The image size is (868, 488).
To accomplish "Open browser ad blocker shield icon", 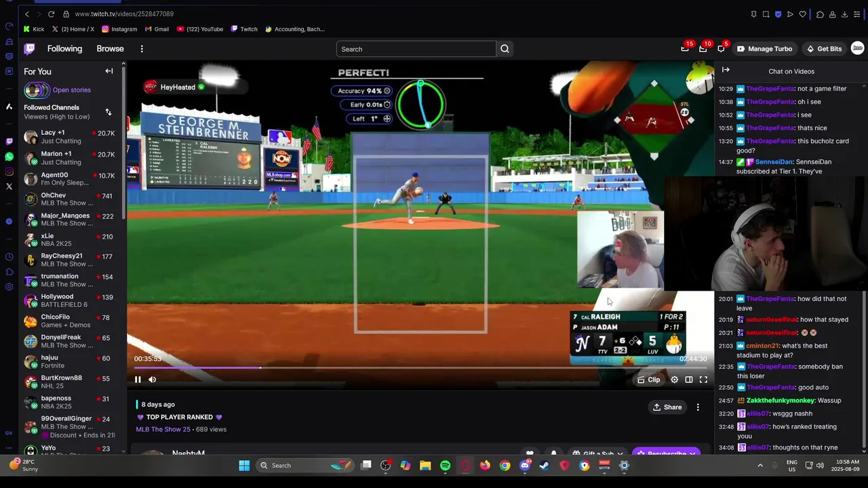I will click(778, 14).
